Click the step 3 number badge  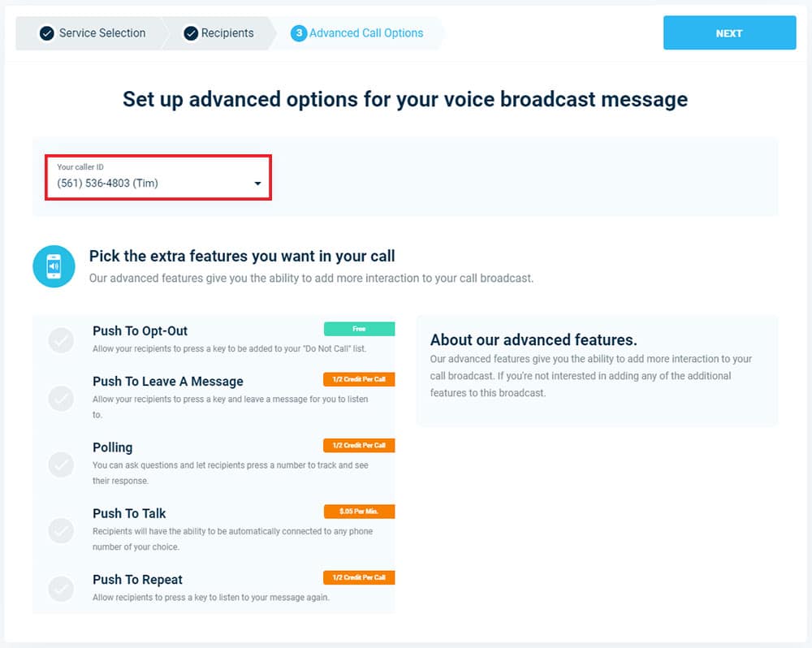point(298,33)
